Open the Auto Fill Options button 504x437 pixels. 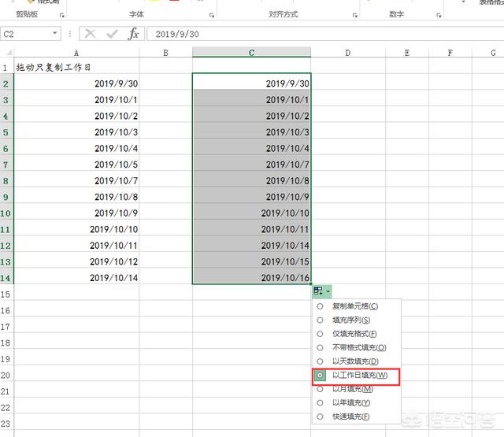(321, 291)
